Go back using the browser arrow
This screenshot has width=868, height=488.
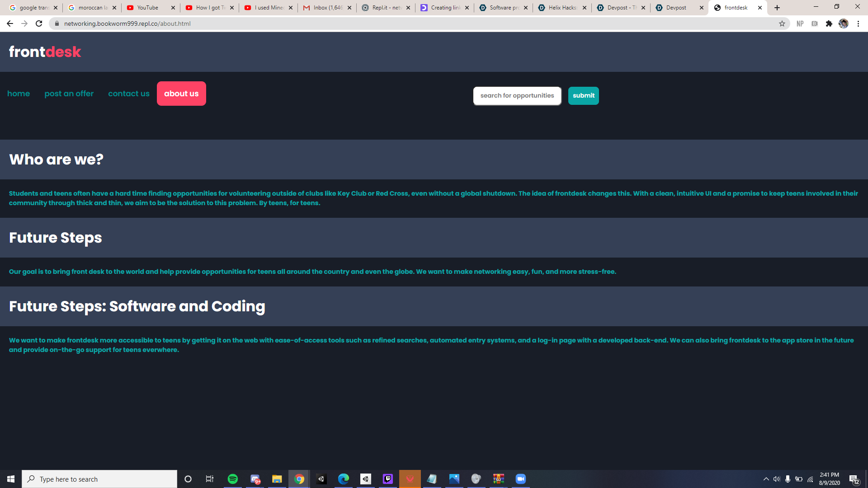(9, 23)
